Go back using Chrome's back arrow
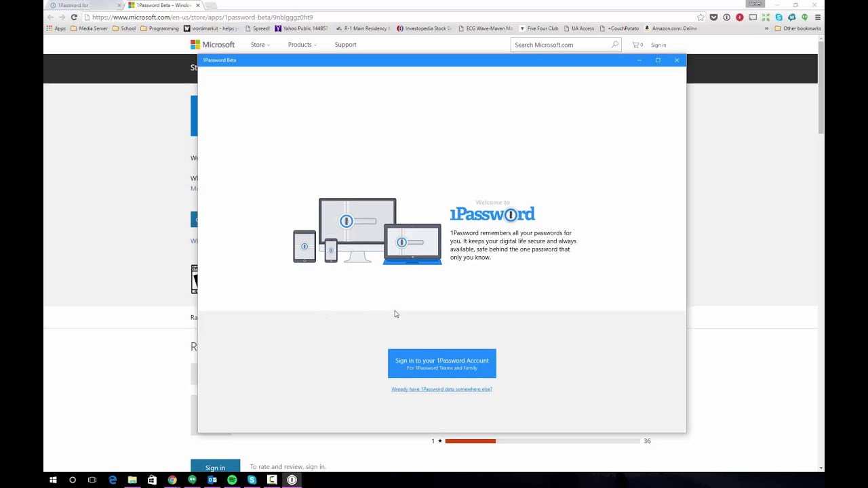Viewport: 868px width, 488px height. 50,17
